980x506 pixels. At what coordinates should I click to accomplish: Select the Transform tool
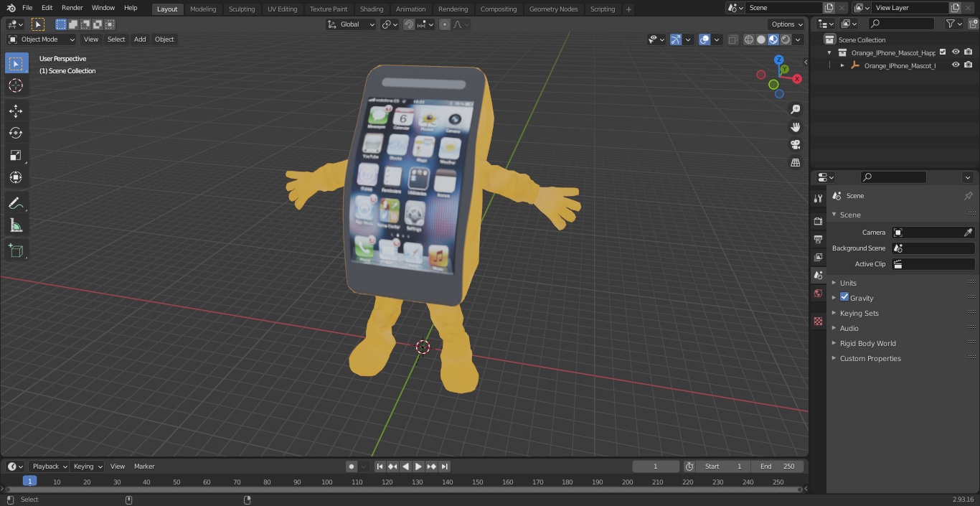tap(16, 177)
